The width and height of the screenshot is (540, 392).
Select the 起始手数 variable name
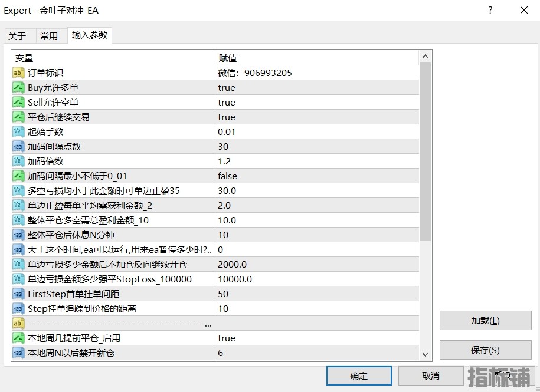click(x=45, y=131)
